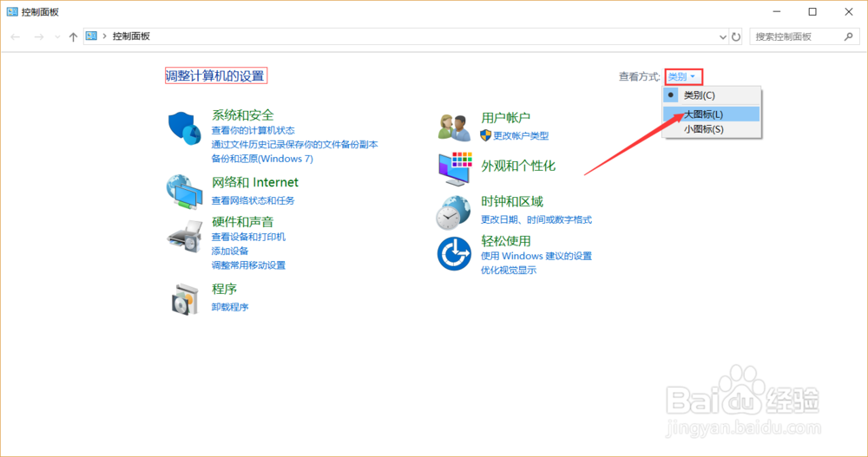Click 查看网络状态和任务 link
This screenshot has width=868, height=457.
coord(253,200)
